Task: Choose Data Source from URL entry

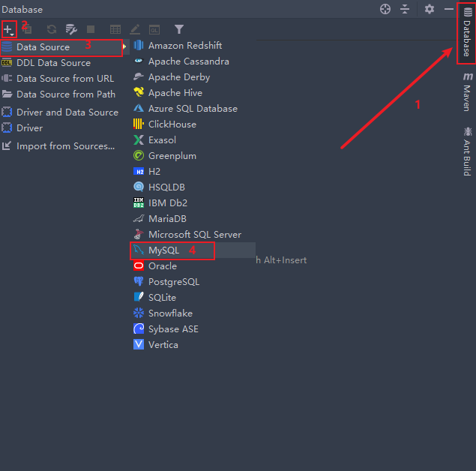Action: pos(65,79)
